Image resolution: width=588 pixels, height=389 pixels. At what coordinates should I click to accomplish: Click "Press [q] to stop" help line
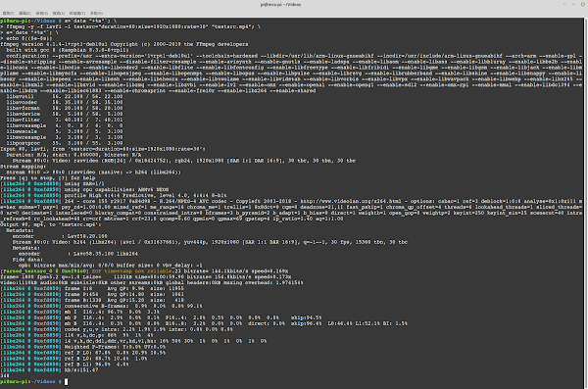[x=48, y=177]
